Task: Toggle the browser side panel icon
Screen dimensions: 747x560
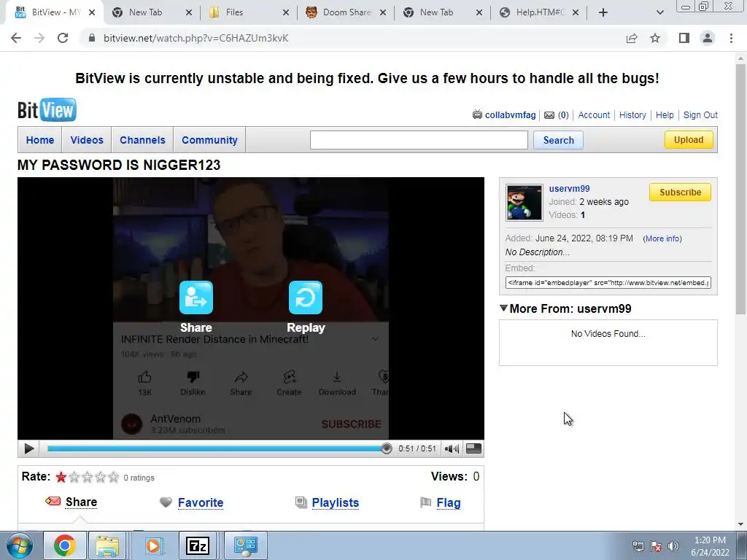Action: pos(684,38)
